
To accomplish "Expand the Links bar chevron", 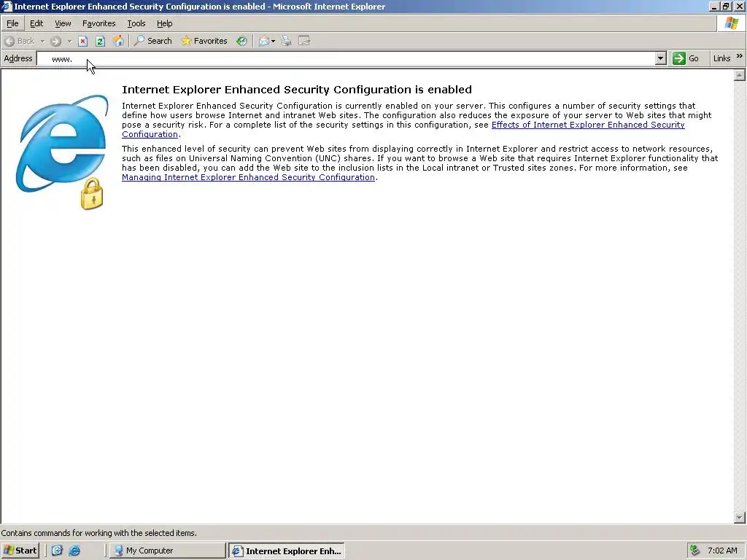I will (740, 56).
